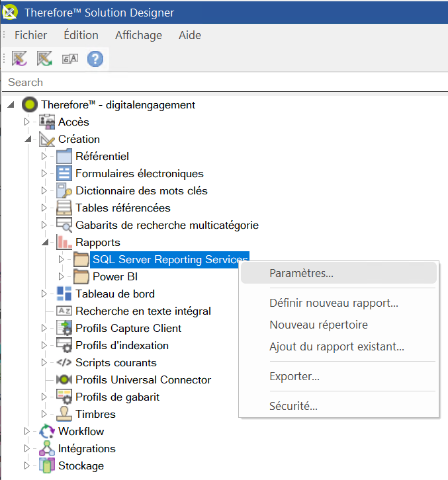Click the Workflow cycle icon
The height and width of the screenshot is (480, 448).
(x=47, y=431)
